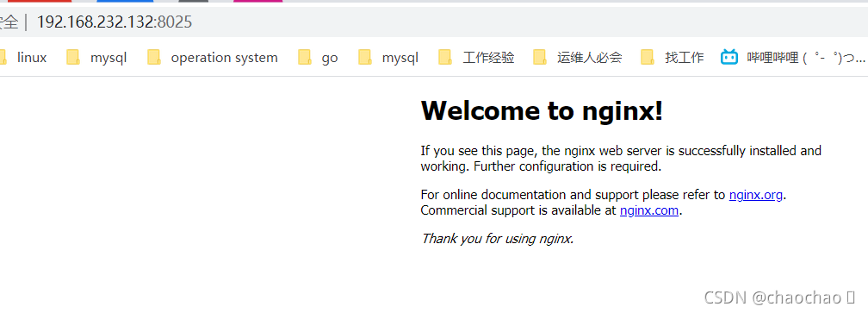Image resolution: width=868 pixels, height=313 pixels.
Task: Open the 运维人必会 bookmark folder
Action: click(x=578, y=57)
